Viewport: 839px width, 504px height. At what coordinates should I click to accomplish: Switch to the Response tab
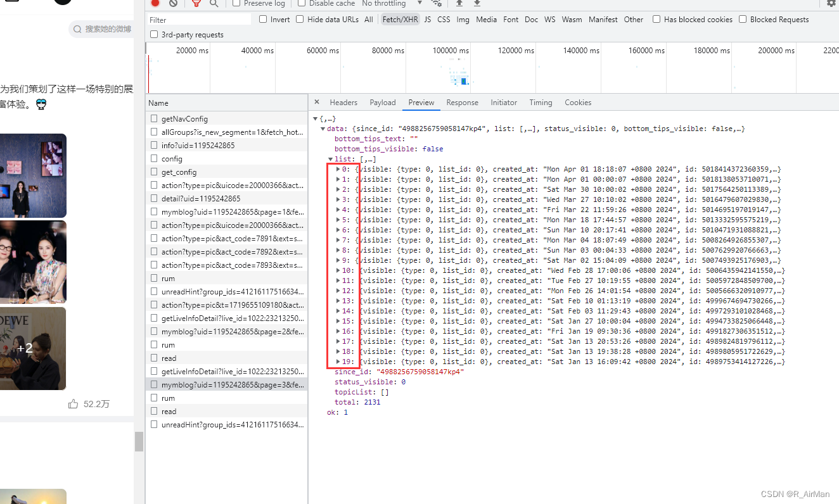pyautogui.click(x=462, y=102)
